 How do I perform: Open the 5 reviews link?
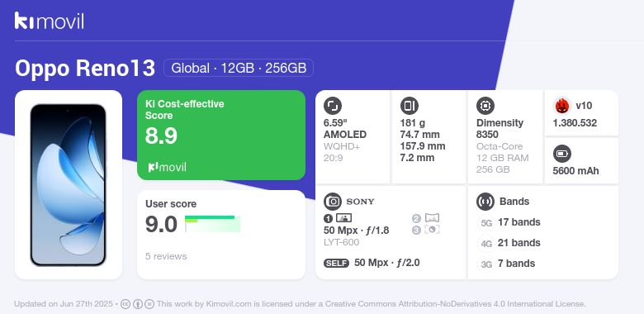coord(166,256)
